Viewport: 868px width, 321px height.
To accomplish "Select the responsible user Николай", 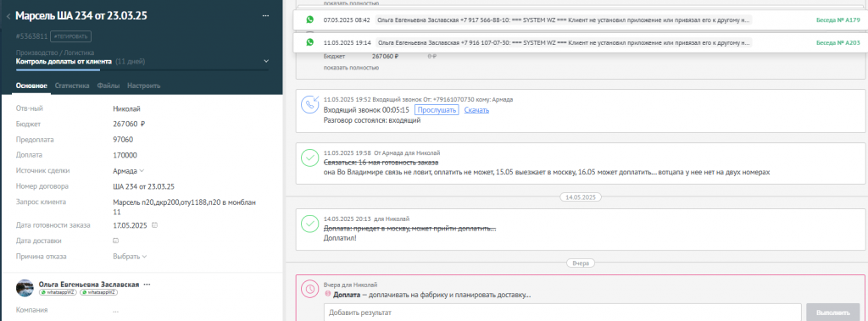I will (126, 109).
